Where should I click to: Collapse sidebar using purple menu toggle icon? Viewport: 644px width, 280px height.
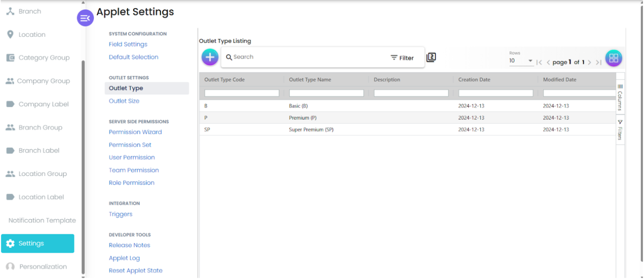coord(85,18)
